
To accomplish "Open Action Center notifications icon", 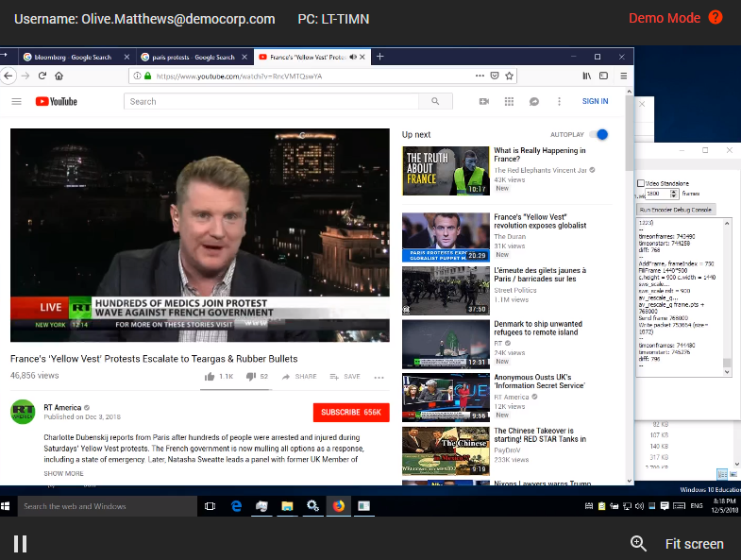I will (665, 506).
